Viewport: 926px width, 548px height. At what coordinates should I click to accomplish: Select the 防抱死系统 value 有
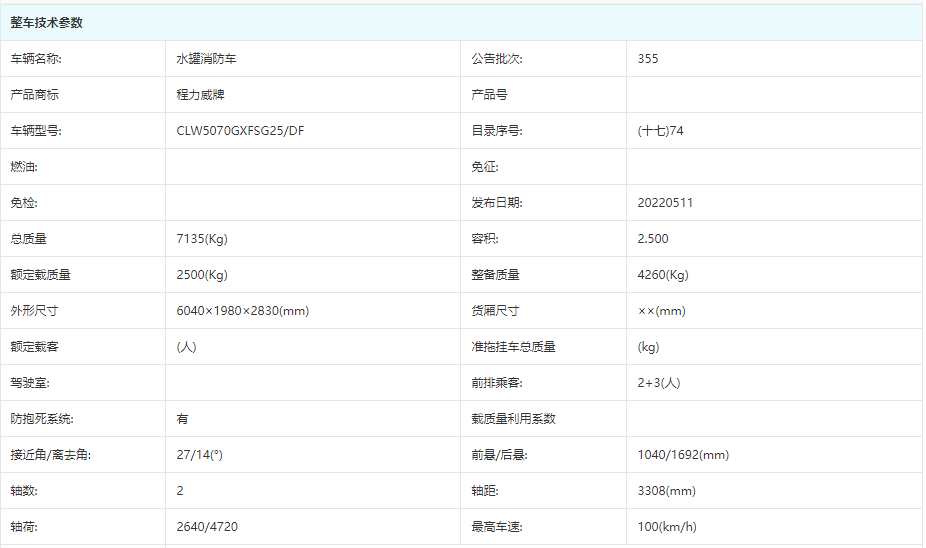coord(183,419)
